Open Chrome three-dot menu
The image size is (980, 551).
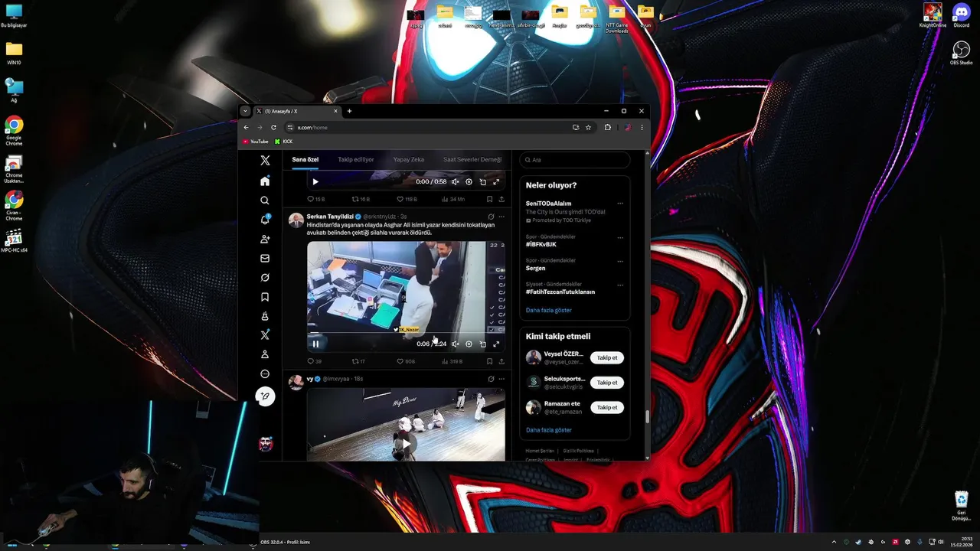tap(642, 127)
